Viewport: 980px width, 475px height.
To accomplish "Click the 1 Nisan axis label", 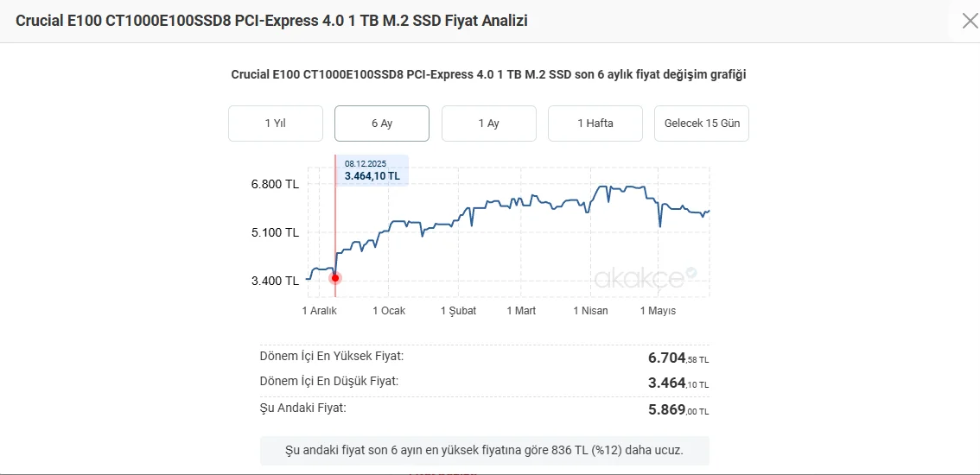I will click(x=590, y=311).
